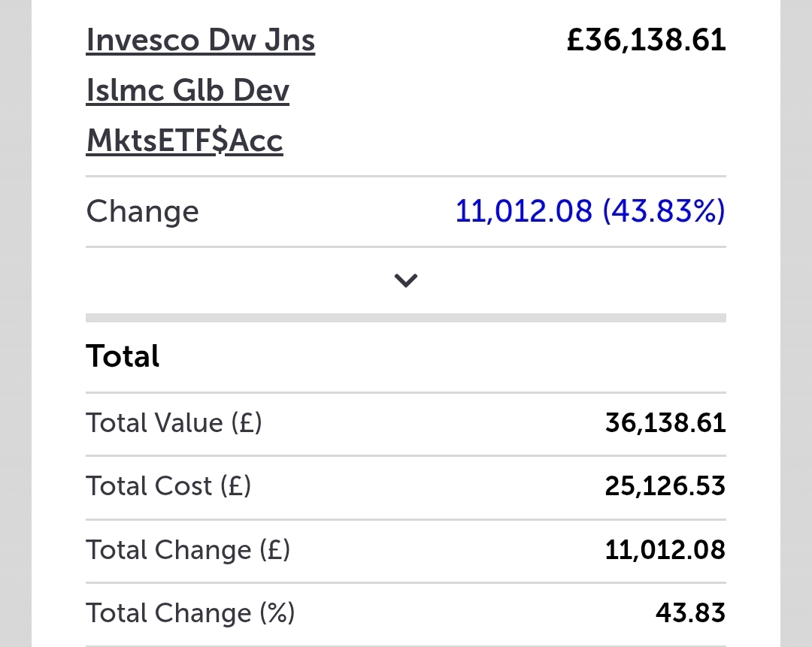Select the total cost figure 25,126.53

[x=665, y=486]
